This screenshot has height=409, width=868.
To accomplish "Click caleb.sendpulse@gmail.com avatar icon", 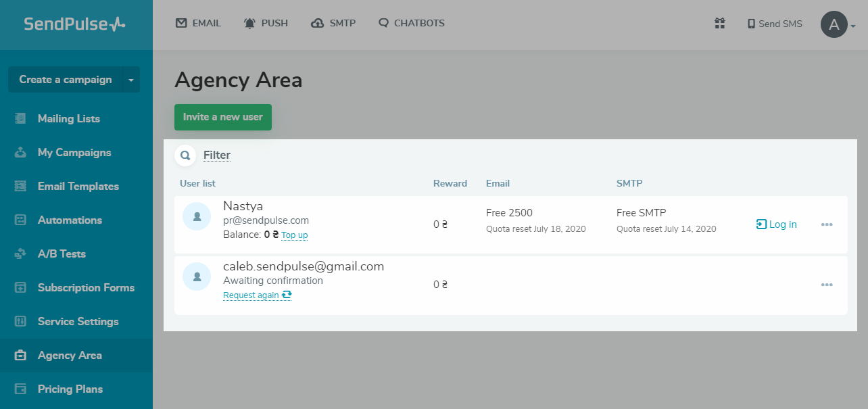I will (197, 276).
